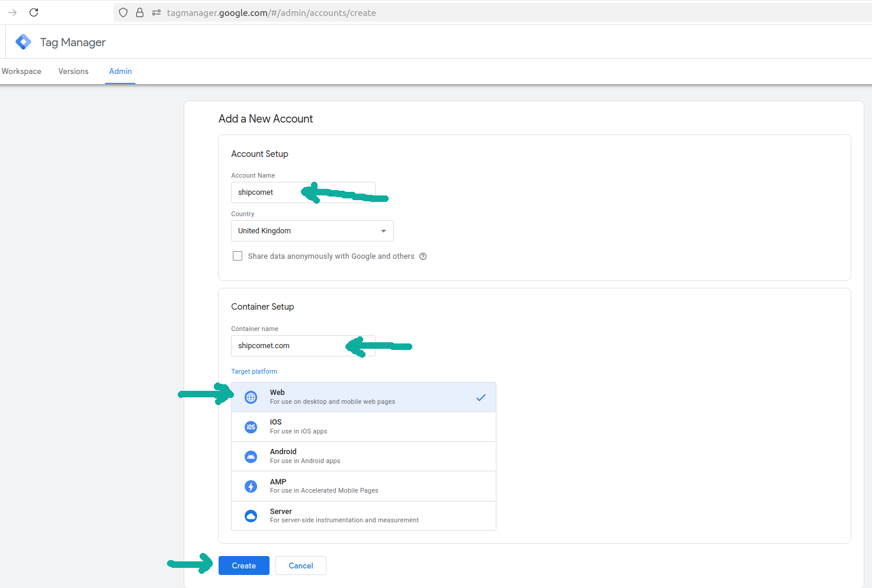Select Web desktop and mobile description
The height and width of the screenshot is (588, 872).
point(332,401)
